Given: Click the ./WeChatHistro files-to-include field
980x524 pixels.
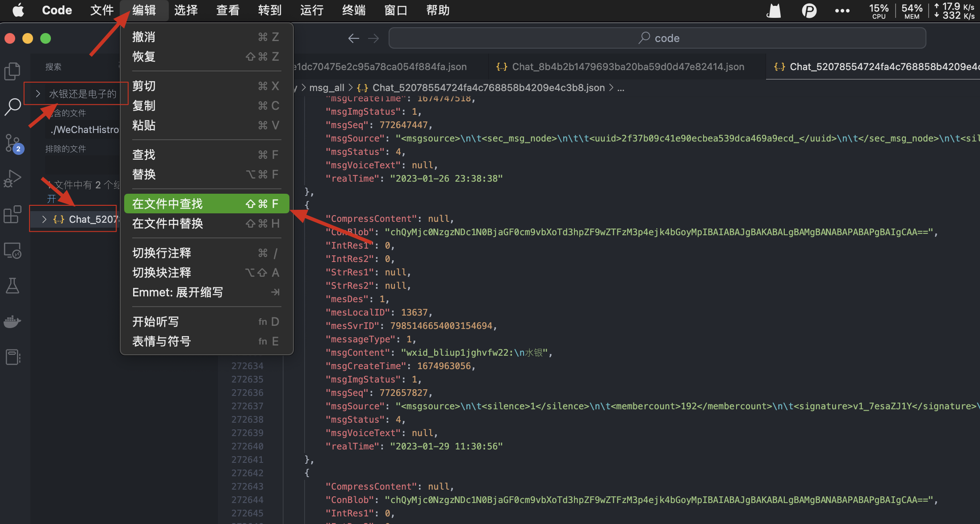Looking at the screenshot, I should (84, 130).
